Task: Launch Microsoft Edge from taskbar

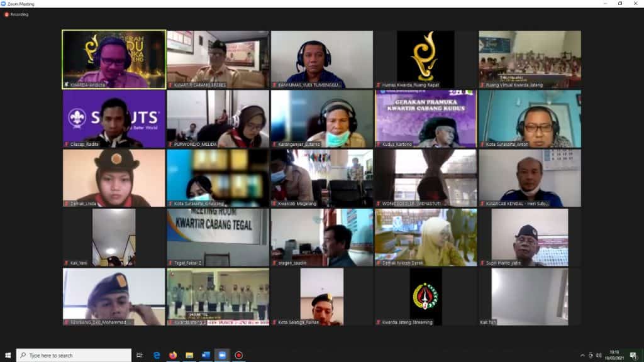Action: (x=157, y=355)
